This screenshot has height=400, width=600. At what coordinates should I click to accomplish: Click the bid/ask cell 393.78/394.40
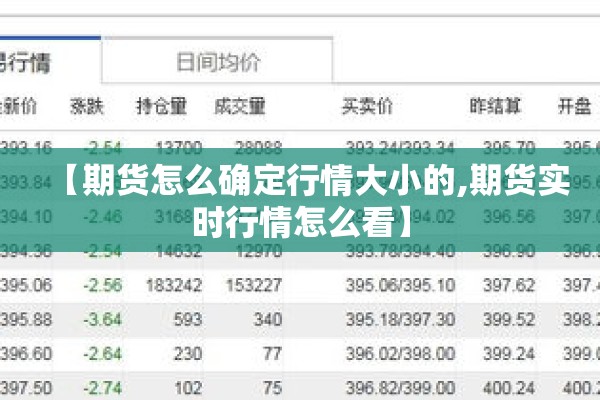click(400, 251)
